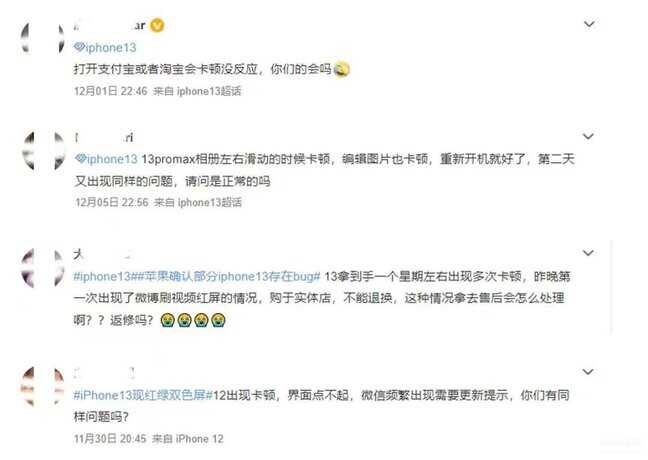Click the diamond supertopic icon in first post
Viewport: 648px width, 460px height.
pyautogui.click(x=79, y=47)
